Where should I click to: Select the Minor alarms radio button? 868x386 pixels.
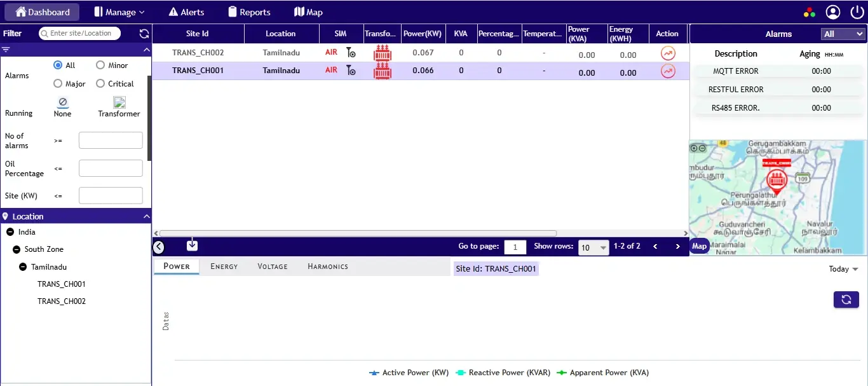[x=100, y=65]
